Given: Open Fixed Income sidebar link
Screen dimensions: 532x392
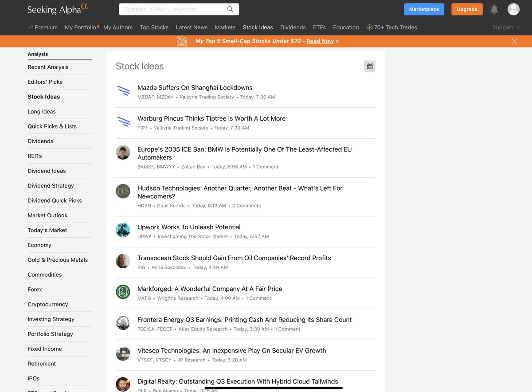Looking at the screenshot, I should coord(45,349).
